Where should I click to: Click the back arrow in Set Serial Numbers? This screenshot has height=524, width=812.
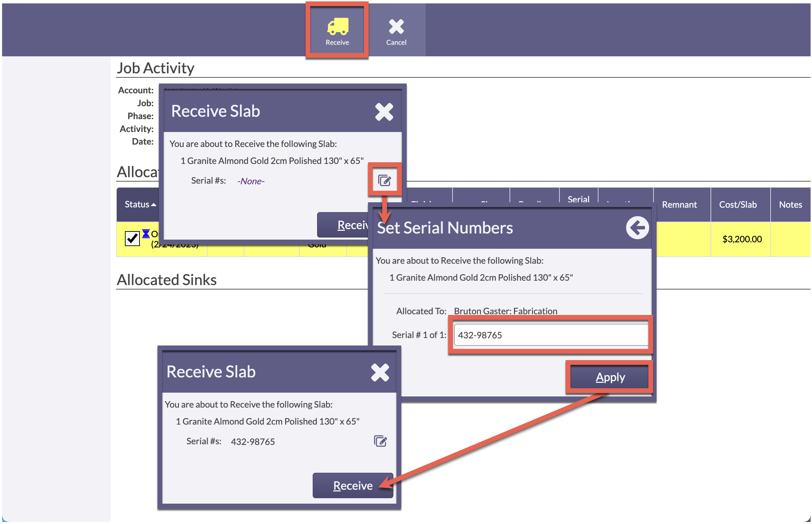[x=637, y=228]
